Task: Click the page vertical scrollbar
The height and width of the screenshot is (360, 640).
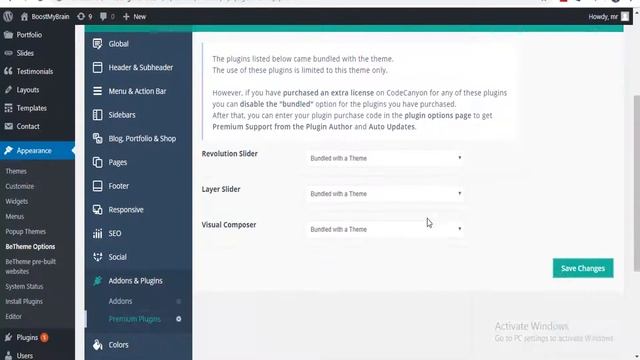Action: 636,183
